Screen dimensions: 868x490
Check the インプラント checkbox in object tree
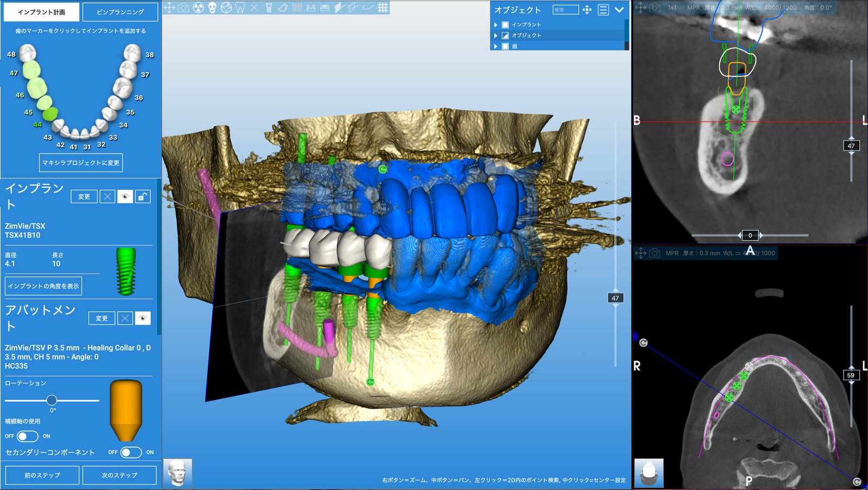505,24
